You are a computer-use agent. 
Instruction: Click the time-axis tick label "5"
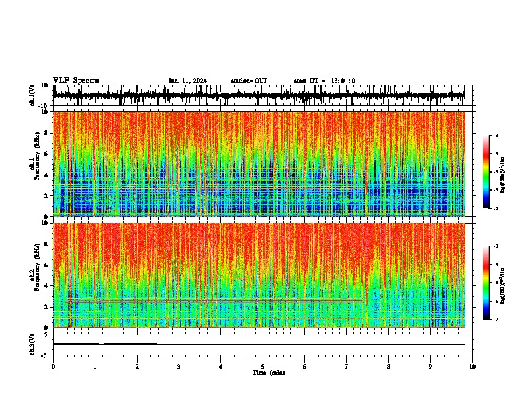pyautogui.click(x=263, y=367)
